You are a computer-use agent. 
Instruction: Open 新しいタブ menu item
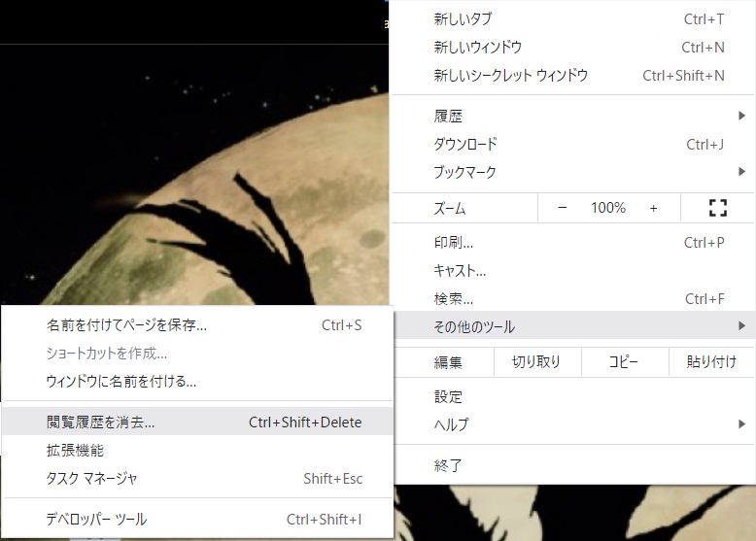click(571, 19)
